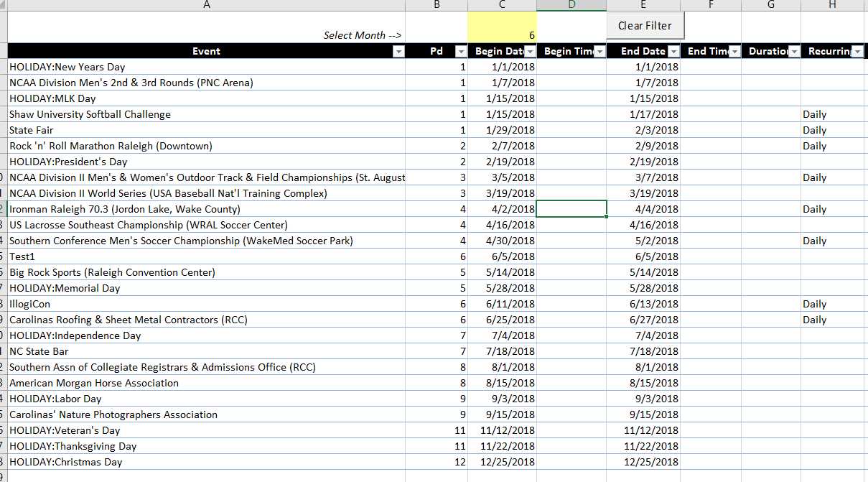Image resolution: width=868 pixels, height=482 pixels.
Task: Click the Clear Filter button
Action: pyautogui.click(x=645, y=26)
